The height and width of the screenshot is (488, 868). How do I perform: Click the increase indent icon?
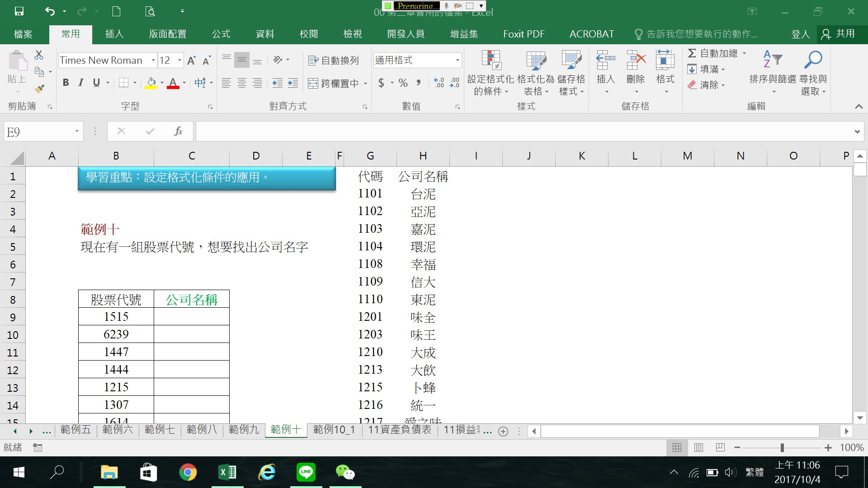pyautogui.click(x=293, y=83)
